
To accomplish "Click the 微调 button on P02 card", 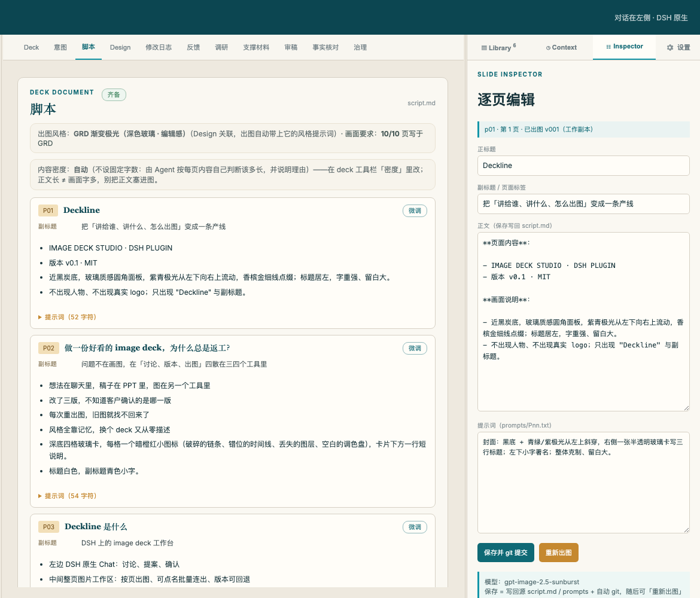I will [x=415, y=348].
